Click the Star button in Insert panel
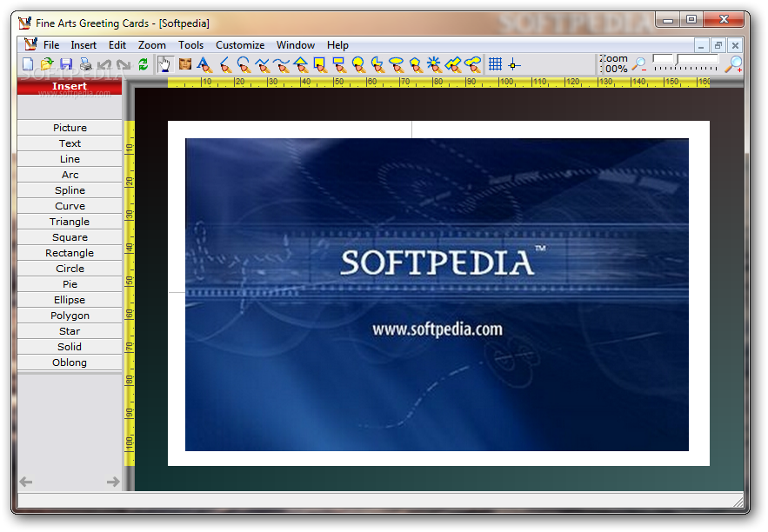Screen dimensions: 768x532 tap(70, 331)
